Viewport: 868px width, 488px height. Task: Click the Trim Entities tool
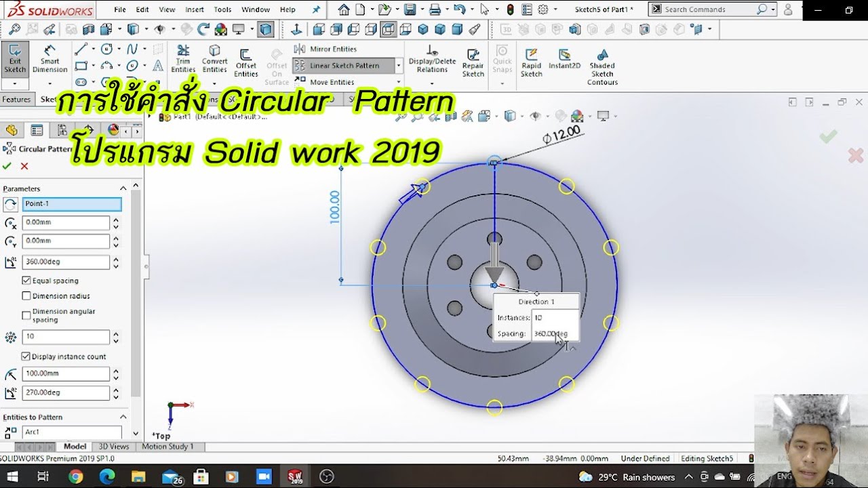[183, 60]
